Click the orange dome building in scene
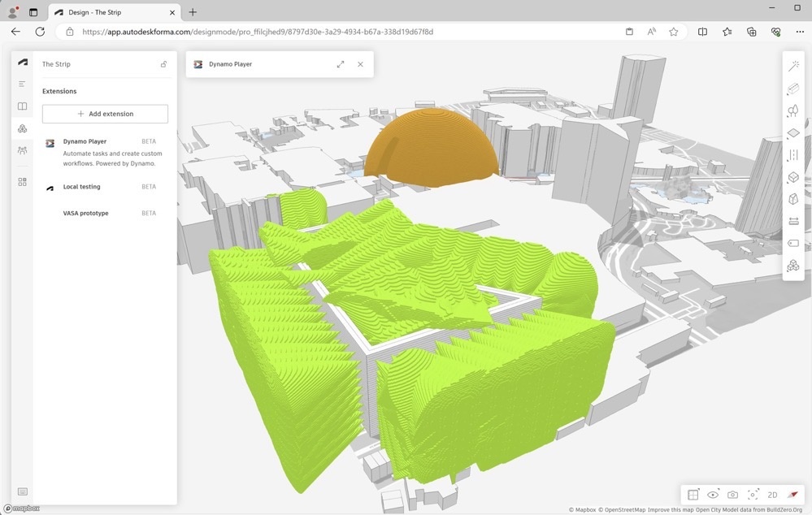 pyautogui.click(x=430, y=146)
